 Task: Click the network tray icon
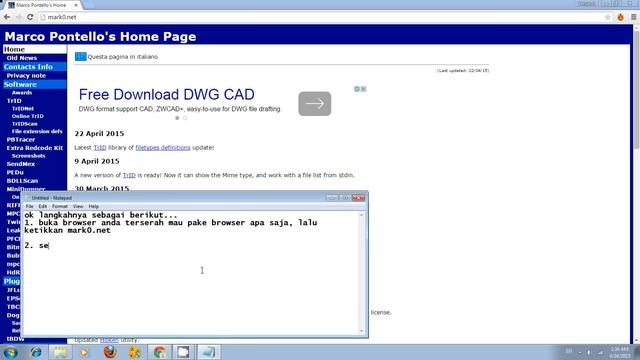(x=600, y=352)
